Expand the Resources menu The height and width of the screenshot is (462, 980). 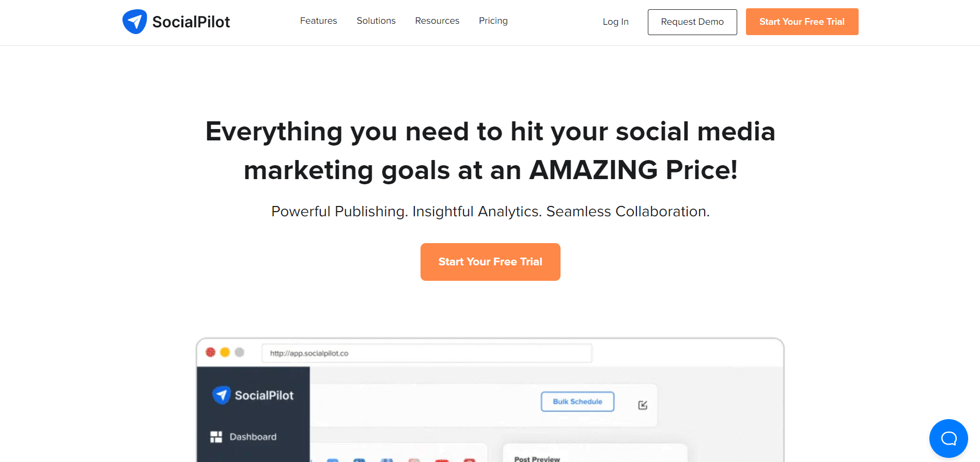tap(437, 21)
